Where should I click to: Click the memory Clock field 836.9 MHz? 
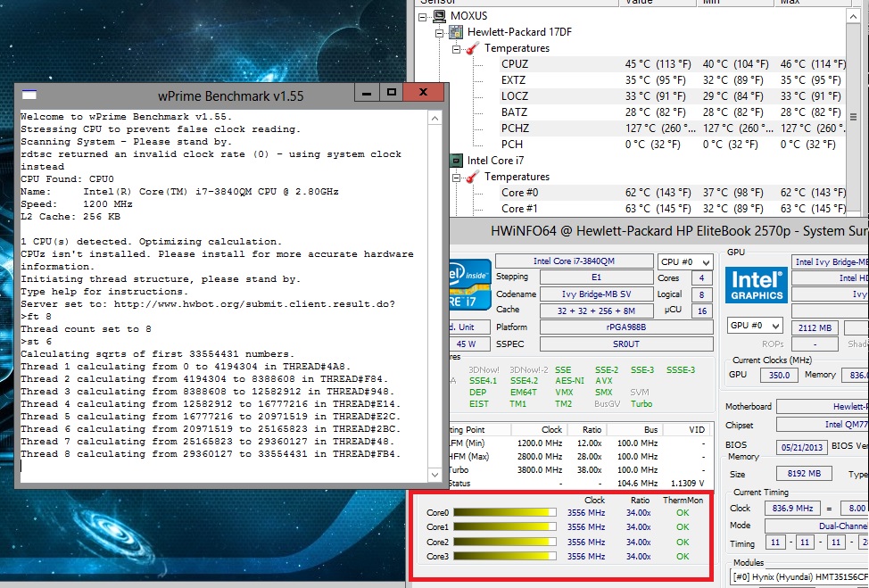pyautogui.click(x=792, y=509)
